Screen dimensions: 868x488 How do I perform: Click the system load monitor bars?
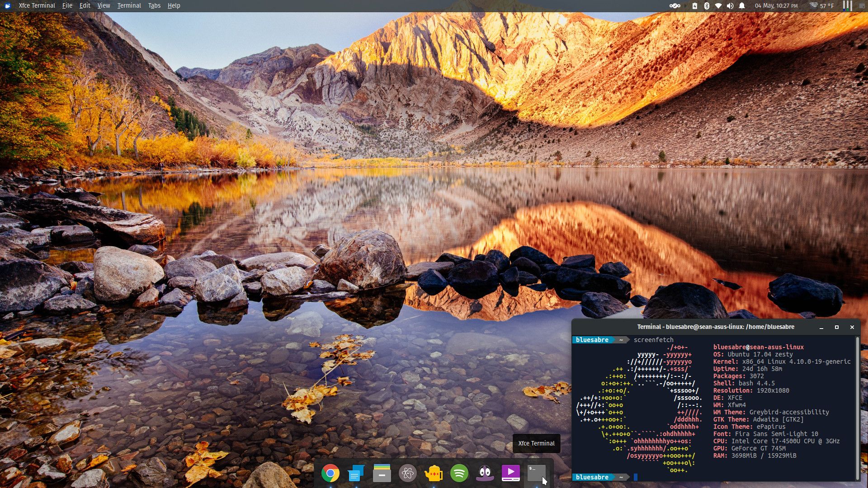(847, 6)
